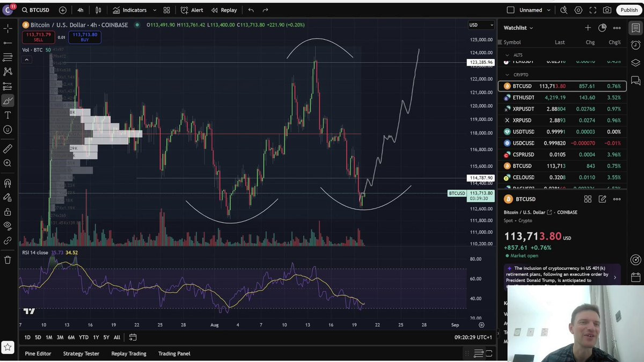This screenshot has height=362, width=644.
Task: Open the object tree layers icon in right sidebar
Action: [x=635, y=63]
